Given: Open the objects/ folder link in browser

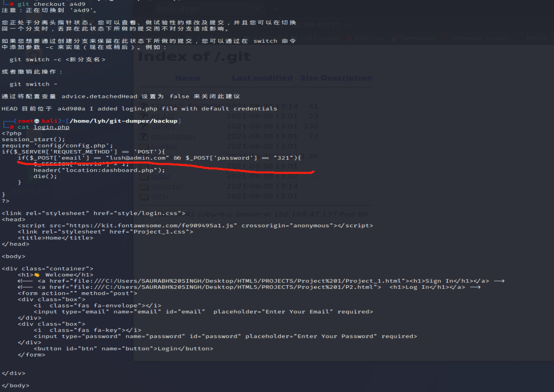Looking at the screenshot, I should tap(166, 186).
